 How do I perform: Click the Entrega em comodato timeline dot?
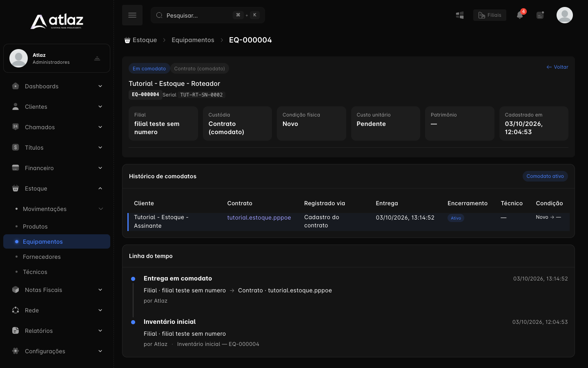point(133,279)
